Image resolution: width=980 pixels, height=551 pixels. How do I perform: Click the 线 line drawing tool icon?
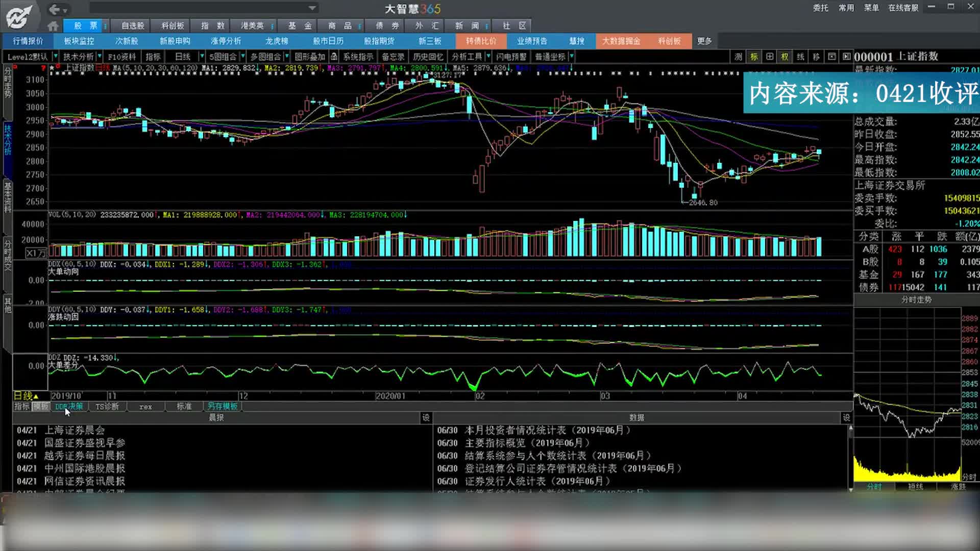pos(801,57)
